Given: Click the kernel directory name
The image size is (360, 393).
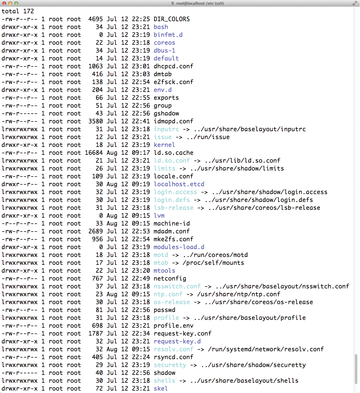Looking at the screenshot, I should [x=164, y=145].
